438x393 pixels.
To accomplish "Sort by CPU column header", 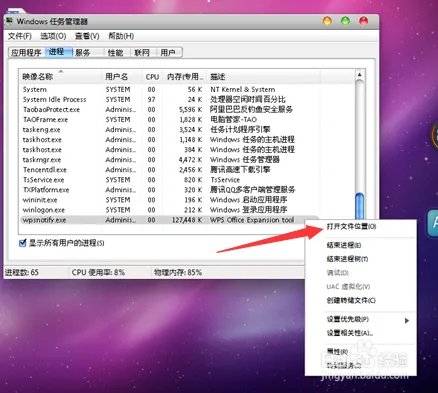I will 152,77.
